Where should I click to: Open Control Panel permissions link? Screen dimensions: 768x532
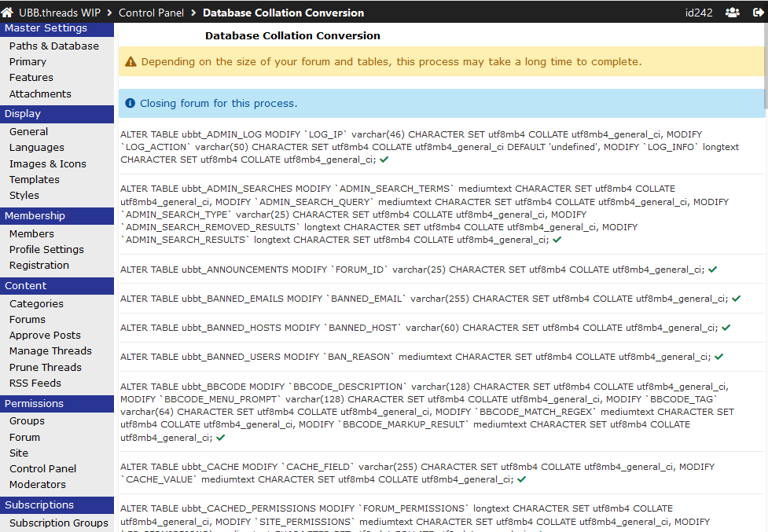[x=42, y=469]
